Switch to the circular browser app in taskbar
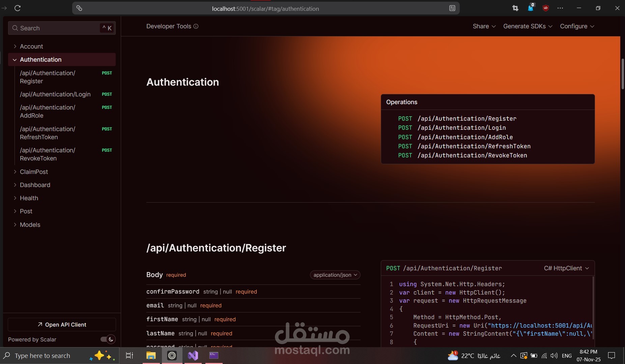The width and height of the screenshot is (625, 364). [172, 356]
